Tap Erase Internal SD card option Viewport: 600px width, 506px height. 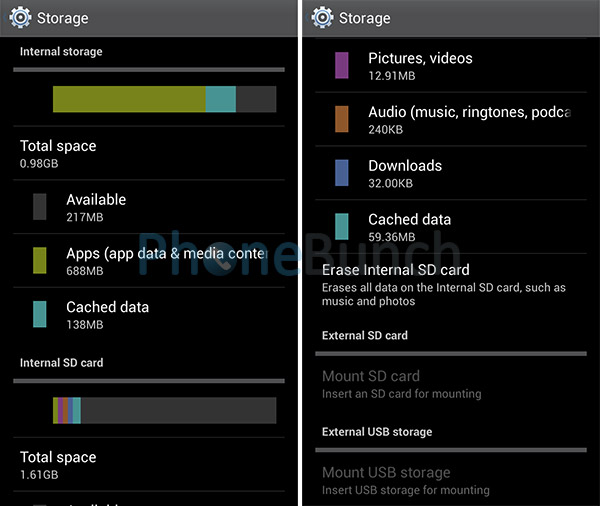[451, 285]
